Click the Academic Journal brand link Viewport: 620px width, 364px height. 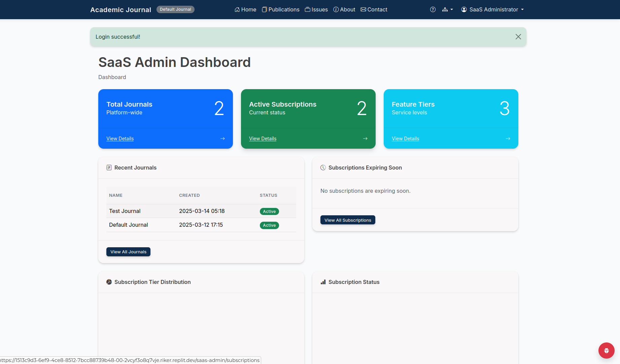point(120,10)
